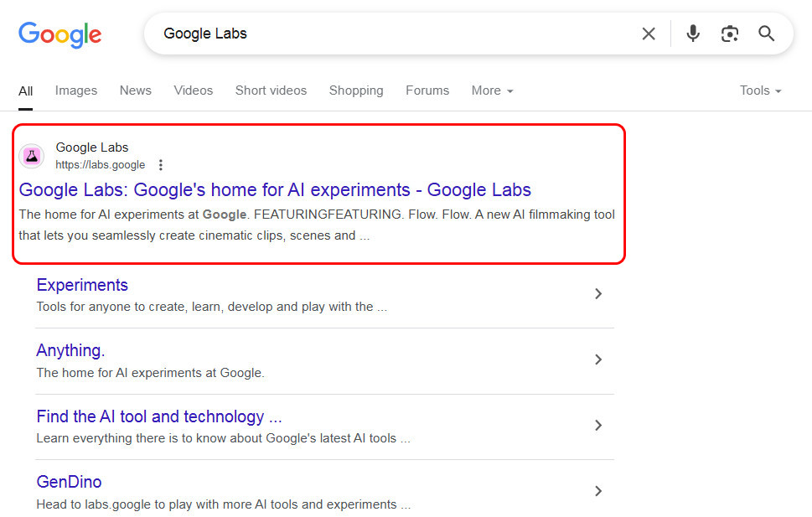Open the three-dot menu beside labs.google
The image size is (812, 517).
160,165
